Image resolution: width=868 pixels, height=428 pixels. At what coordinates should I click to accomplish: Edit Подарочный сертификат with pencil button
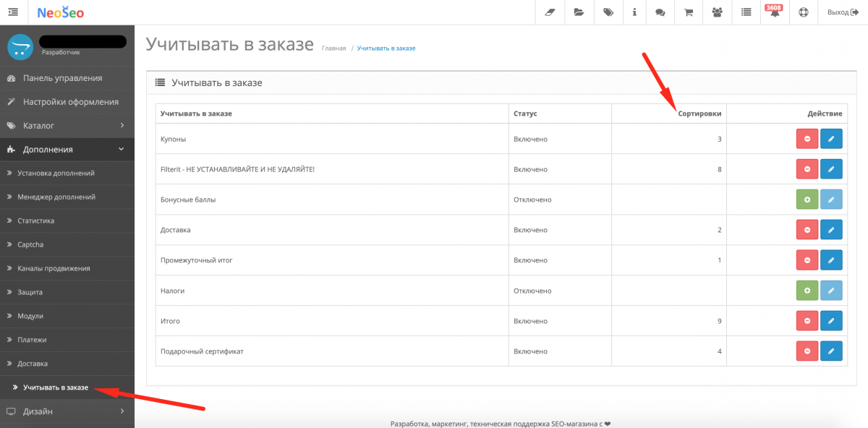click(x=831, y=351)
